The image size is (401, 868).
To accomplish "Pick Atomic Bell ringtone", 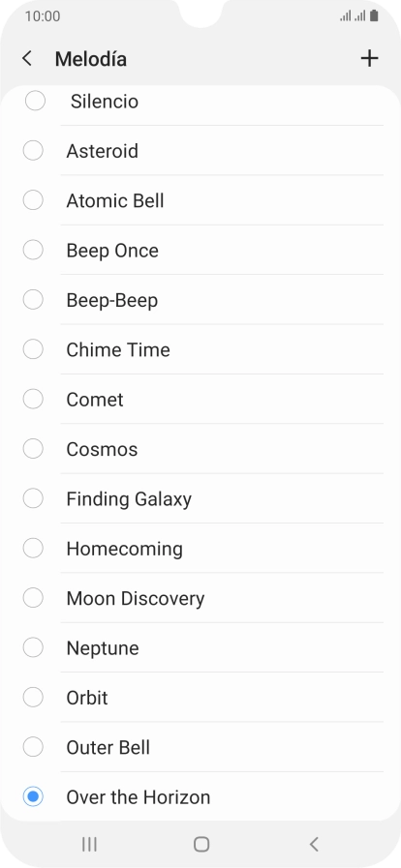I will 202,200.
